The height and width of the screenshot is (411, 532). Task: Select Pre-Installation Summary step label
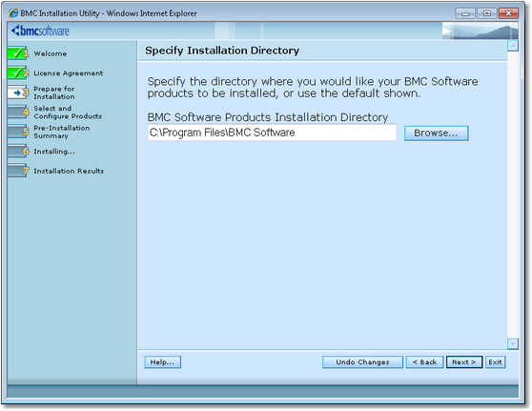(62, 132)
